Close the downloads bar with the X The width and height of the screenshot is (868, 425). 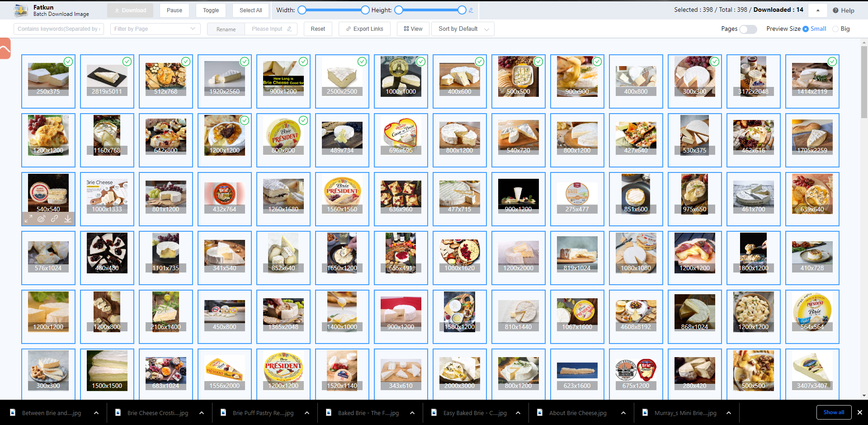(x=860, y=412)
